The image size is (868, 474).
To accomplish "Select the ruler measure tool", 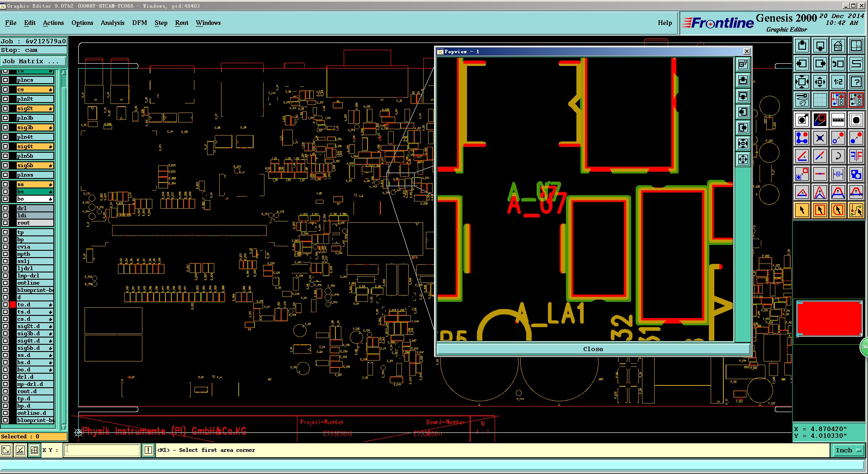I will (838, 120).
